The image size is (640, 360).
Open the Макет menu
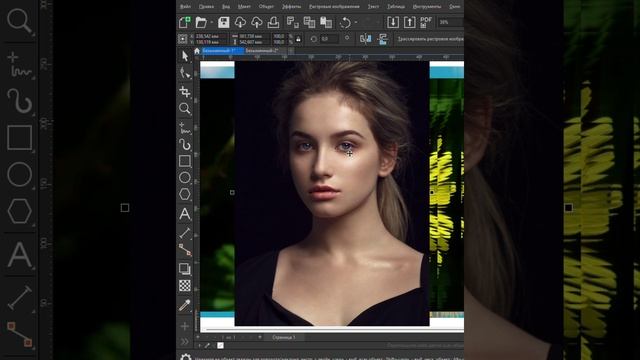pos(244,7)
